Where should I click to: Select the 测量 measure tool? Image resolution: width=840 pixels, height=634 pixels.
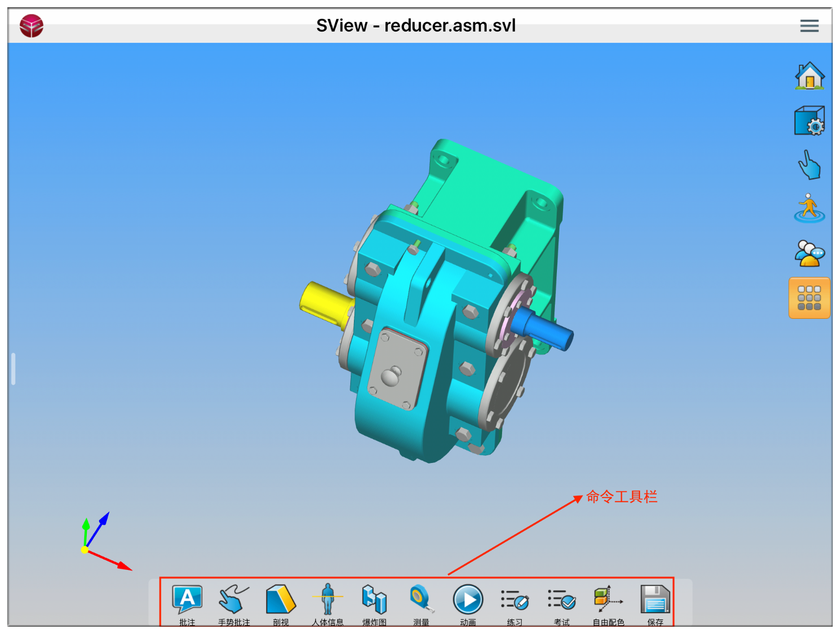(x=422, y=605)
